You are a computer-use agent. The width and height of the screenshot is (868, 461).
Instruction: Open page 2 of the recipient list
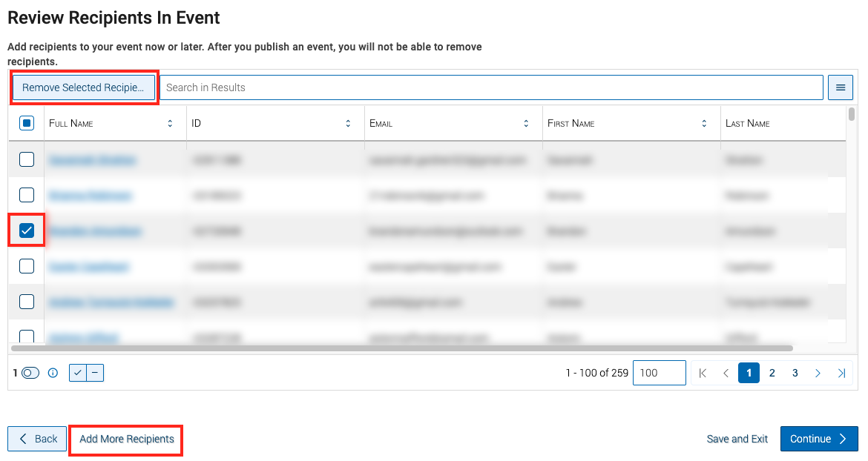click(x=772, y=373)
